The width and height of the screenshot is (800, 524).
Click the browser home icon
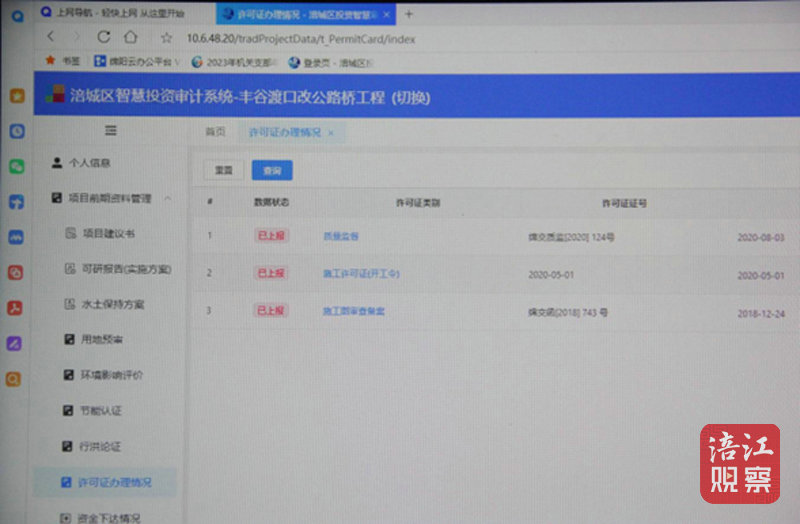point(130,38)
